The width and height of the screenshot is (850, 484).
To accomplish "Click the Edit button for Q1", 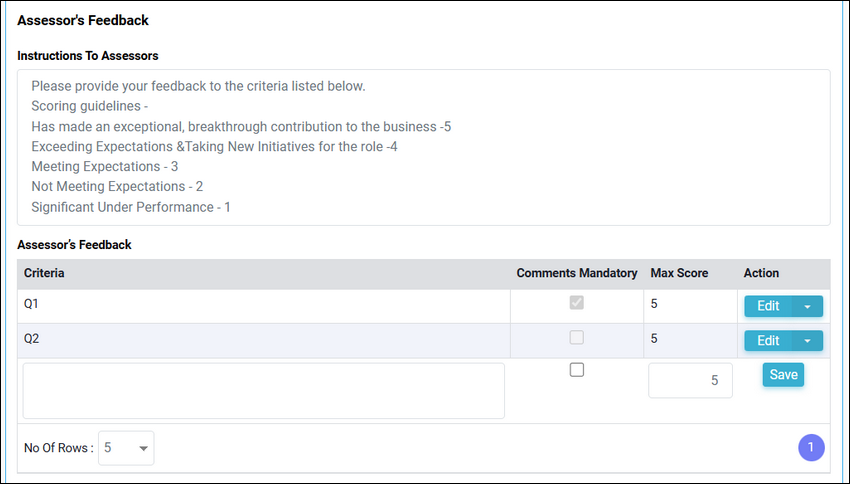I will click(768, 306).
